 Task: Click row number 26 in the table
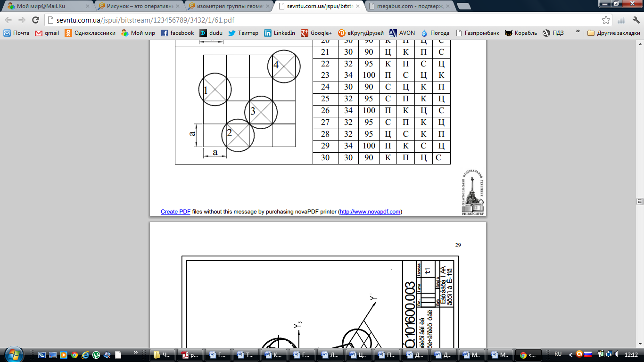click(x=325, y=111)
